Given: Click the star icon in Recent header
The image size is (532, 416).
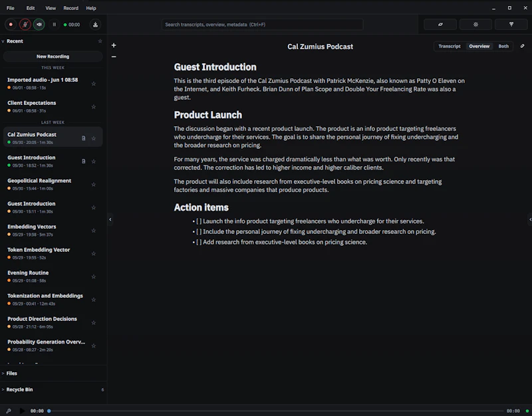Looking at the screenshot, I should click(x=100, y=41).
